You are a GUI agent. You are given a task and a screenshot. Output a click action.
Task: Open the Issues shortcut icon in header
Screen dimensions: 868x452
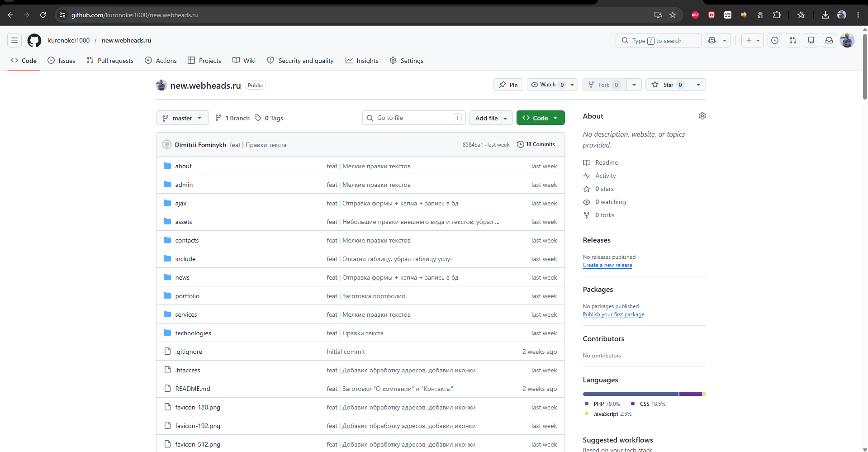coord(775,40)
